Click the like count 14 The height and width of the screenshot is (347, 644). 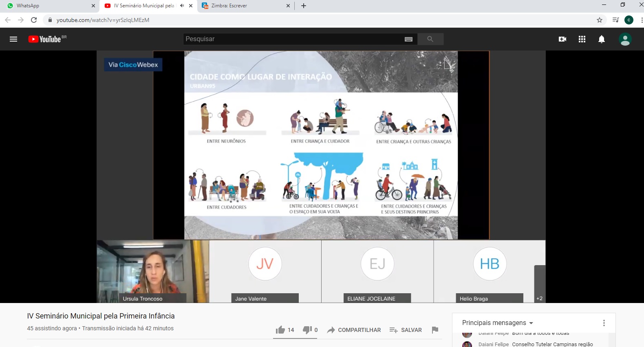291,330
